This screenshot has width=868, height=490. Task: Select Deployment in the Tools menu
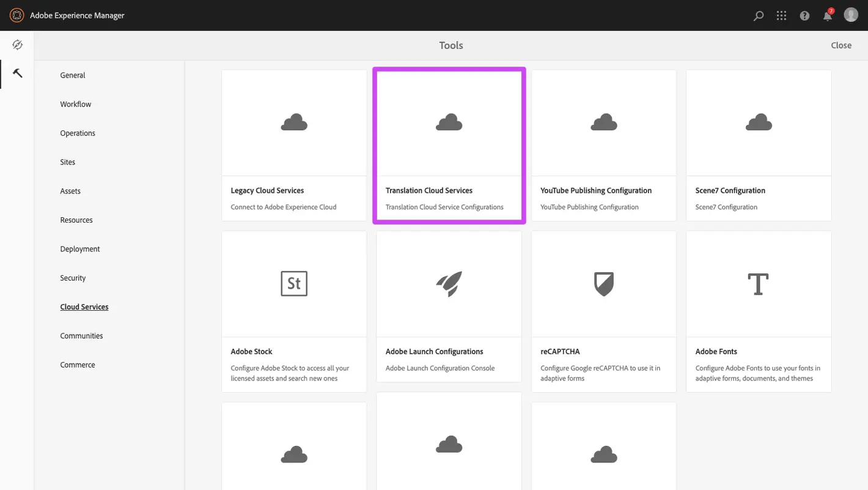point(80,249)
